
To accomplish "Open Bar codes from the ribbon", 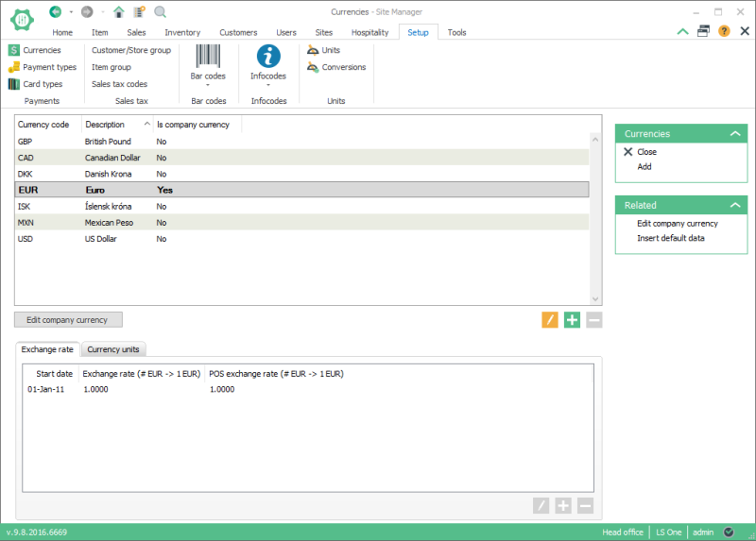I will 208,62.
